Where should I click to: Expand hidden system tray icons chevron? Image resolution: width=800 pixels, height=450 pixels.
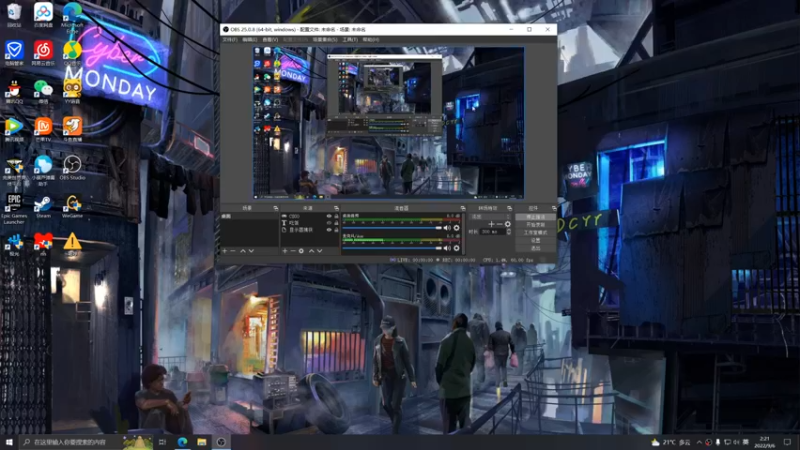coord(699,442)
